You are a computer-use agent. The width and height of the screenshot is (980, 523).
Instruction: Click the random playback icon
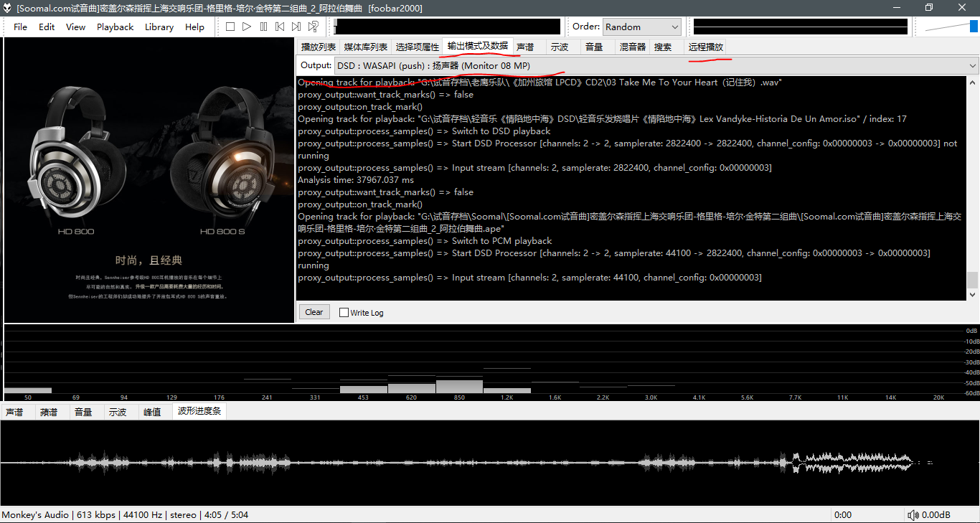314,27
